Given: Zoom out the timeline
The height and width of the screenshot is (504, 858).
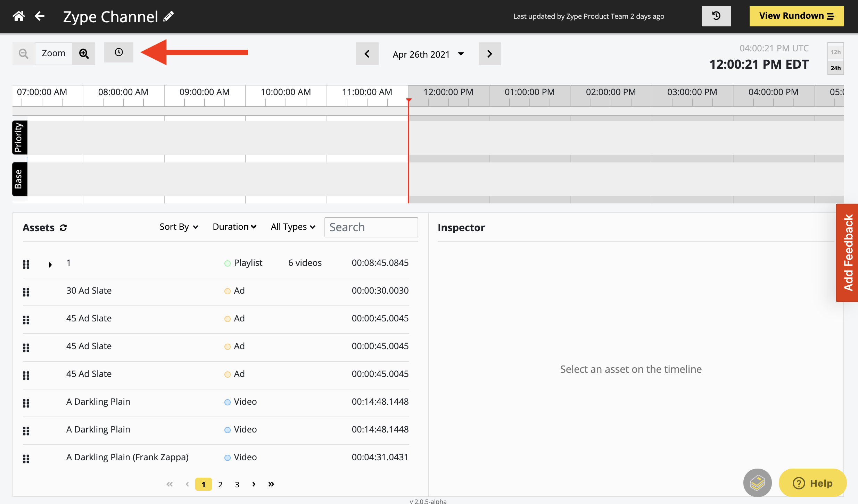Looking at the screenshot, I should 24,53.
